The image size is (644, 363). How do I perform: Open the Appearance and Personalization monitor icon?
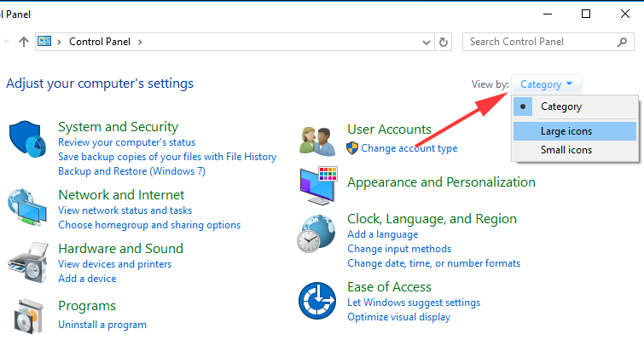click(x=319, y=186)
